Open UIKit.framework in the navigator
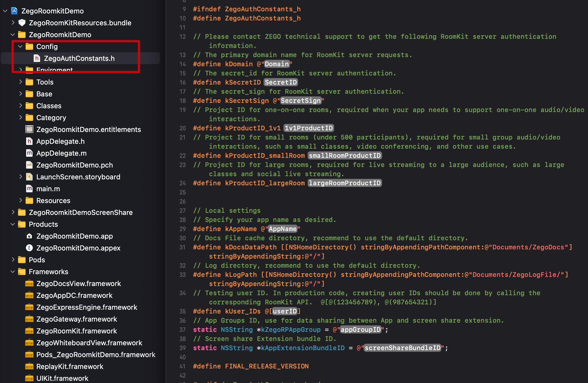Viewport: 588px width, 383px height. point(62,378)
